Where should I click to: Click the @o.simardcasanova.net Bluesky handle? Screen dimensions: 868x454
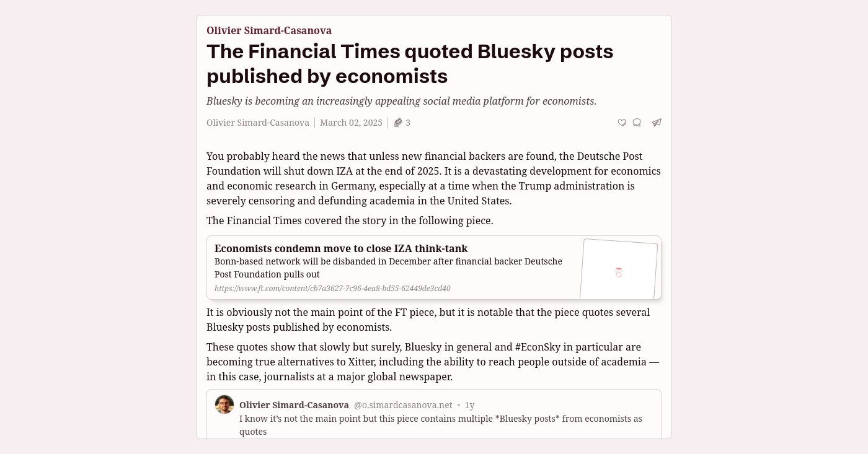coord(403,405)
